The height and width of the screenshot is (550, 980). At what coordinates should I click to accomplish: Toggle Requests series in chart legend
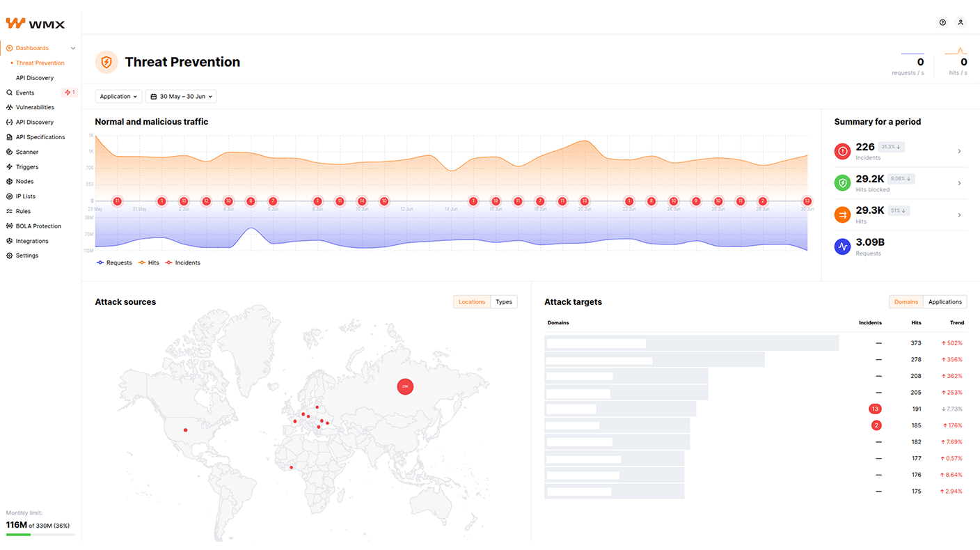click(x=114, y=262)
